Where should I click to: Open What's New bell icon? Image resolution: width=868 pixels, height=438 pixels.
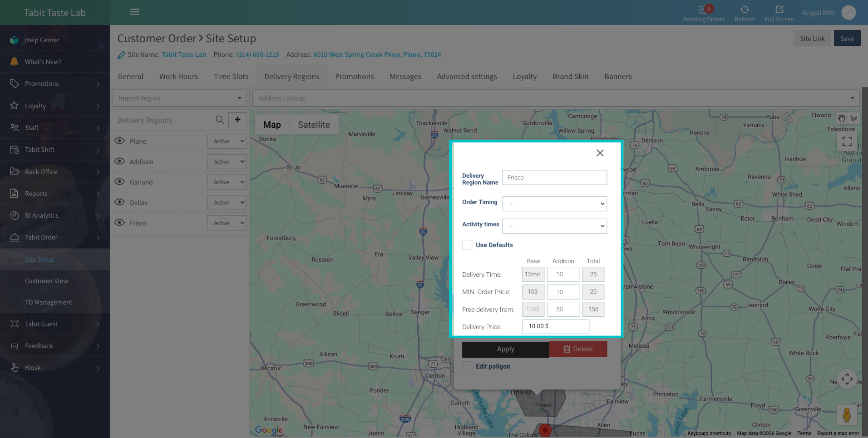pyautogui.click(x=14, y=62)
